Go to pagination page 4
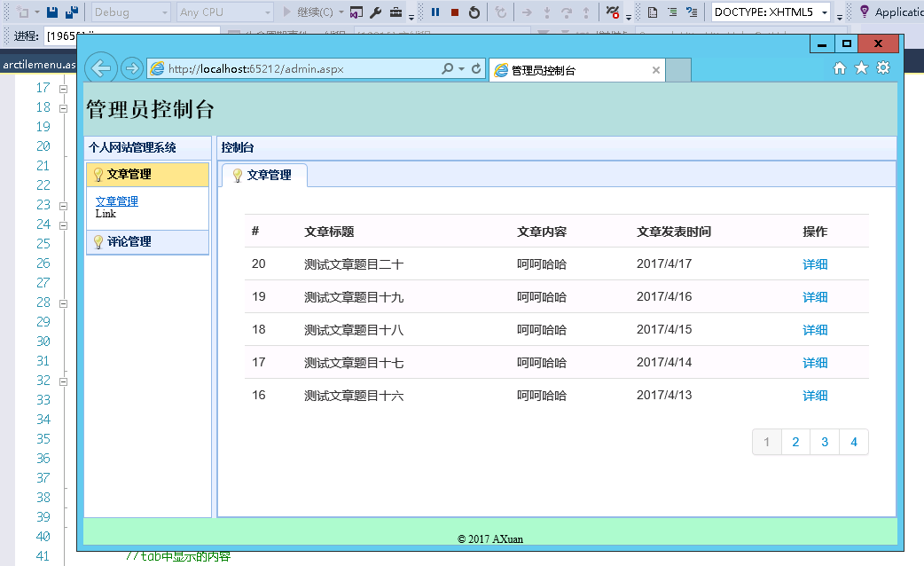This screenshot has height=566, width=924. tap(854, 442)
